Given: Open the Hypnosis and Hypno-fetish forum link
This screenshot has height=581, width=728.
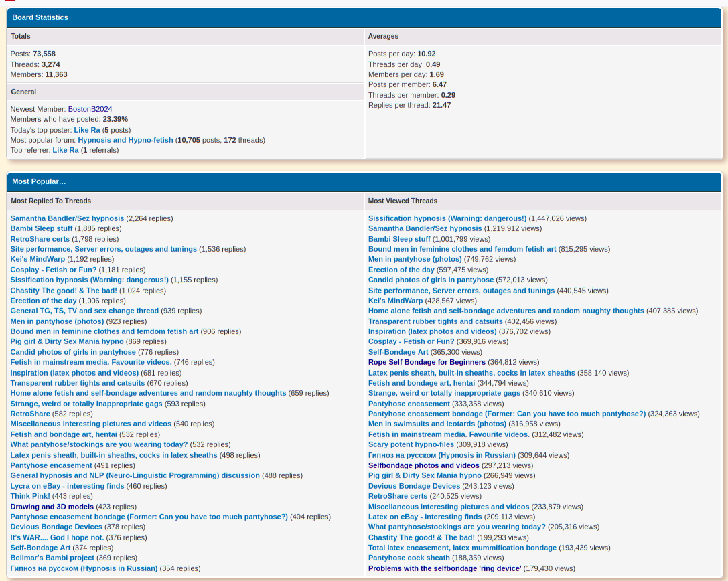Looking at the screenshot, I should click(x=125, y=140).
